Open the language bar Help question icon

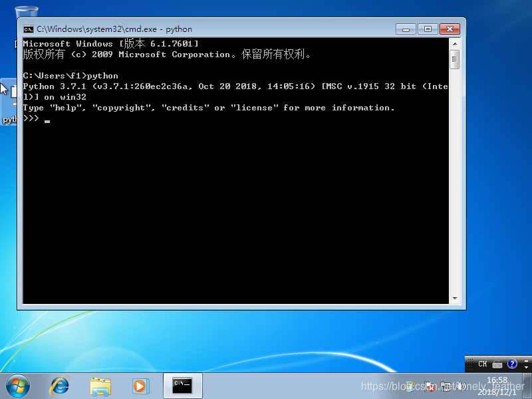pos(512,364)
